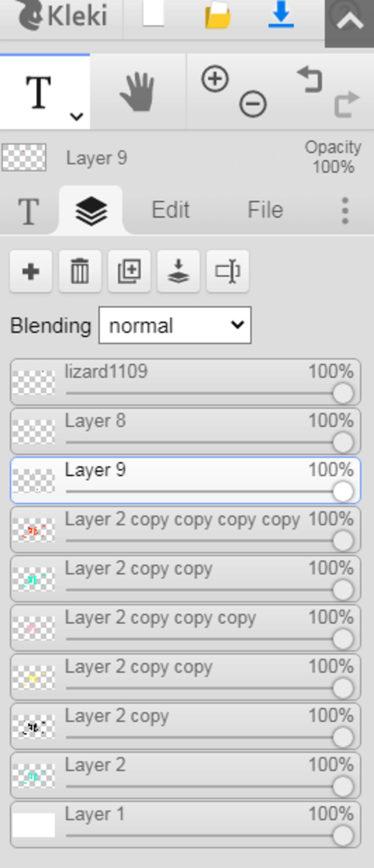Open the three-dot more menu
Viewport: 374px width, 868px height.
click(345, 211)
